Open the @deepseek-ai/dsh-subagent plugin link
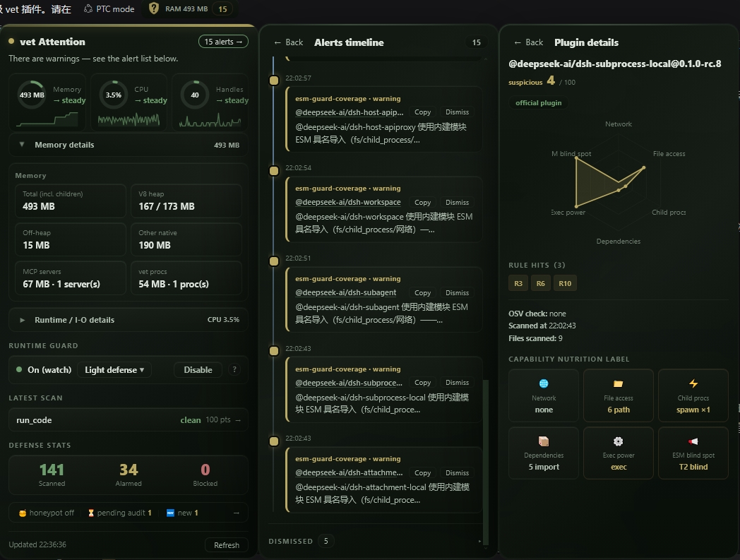740x560 pixels. tap(346, 293)
